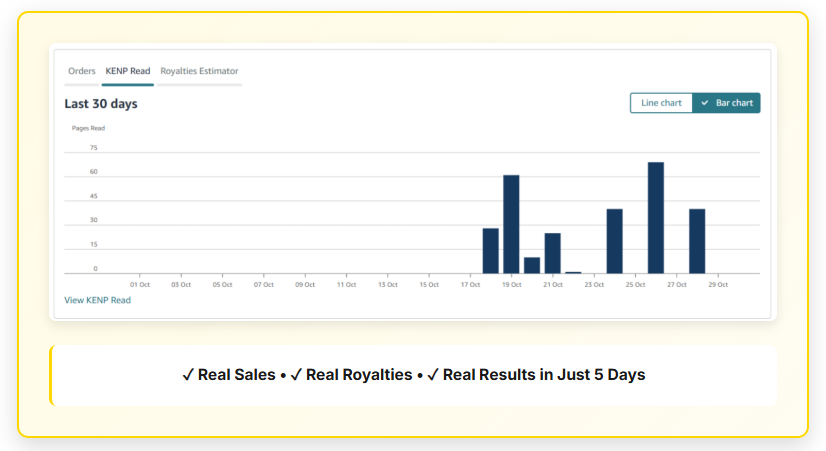The width and height of the screenshot is (826, 451).
Task: Open the View KENP Read link
Action: click(x=97, y=300)
